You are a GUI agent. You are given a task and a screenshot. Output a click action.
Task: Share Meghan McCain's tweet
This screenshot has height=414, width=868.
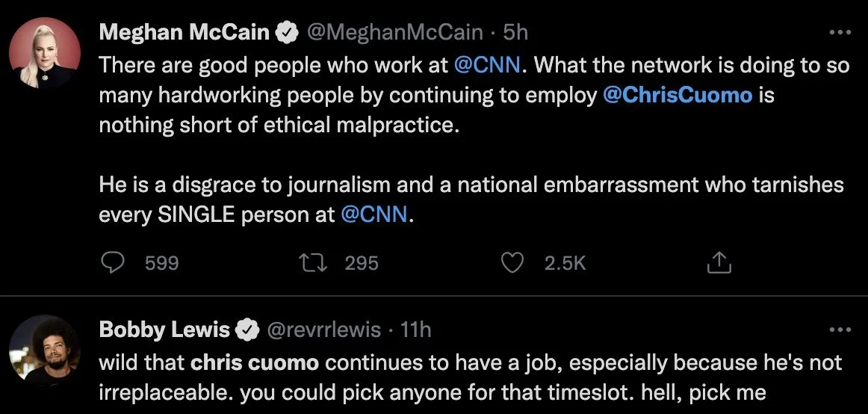[716, 262]
